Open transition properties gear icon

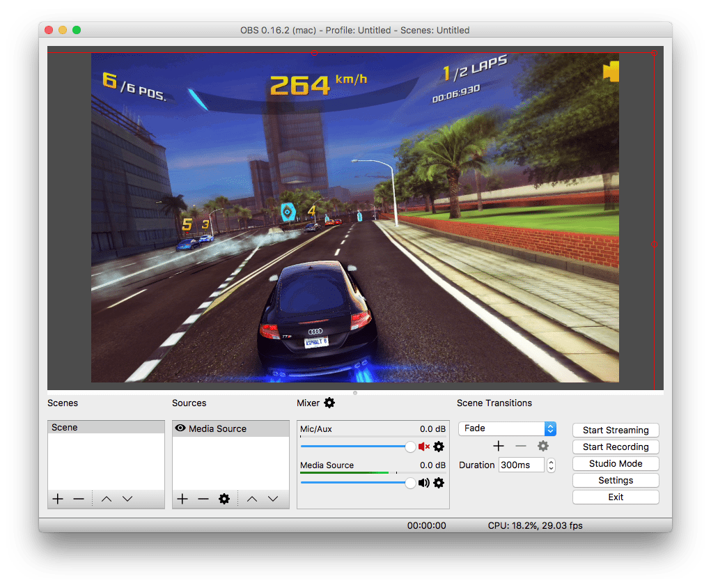[x=542, y=446]
